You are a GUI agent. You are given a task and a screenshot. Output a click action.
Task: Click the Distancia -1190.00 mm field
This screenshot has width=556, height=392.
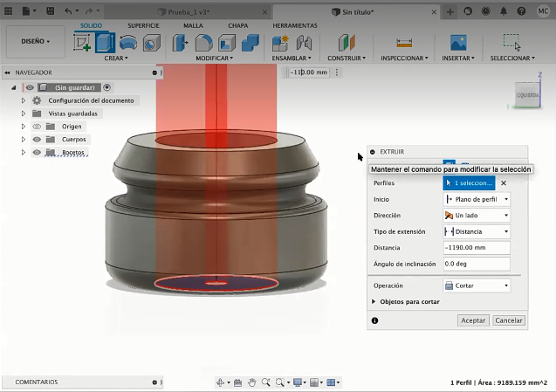(x=477, y=248)
